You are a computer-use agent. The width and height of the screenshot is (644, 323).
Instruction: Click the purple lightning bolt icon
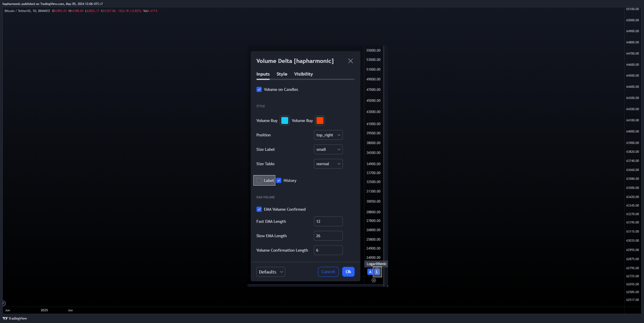point(4,303)
